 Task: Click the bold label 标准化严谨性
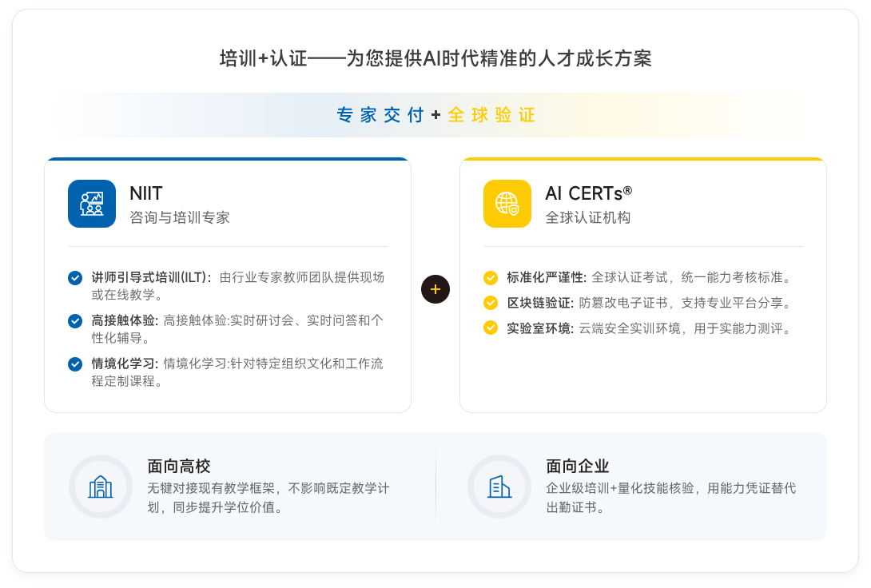click(x=546, y=277)
